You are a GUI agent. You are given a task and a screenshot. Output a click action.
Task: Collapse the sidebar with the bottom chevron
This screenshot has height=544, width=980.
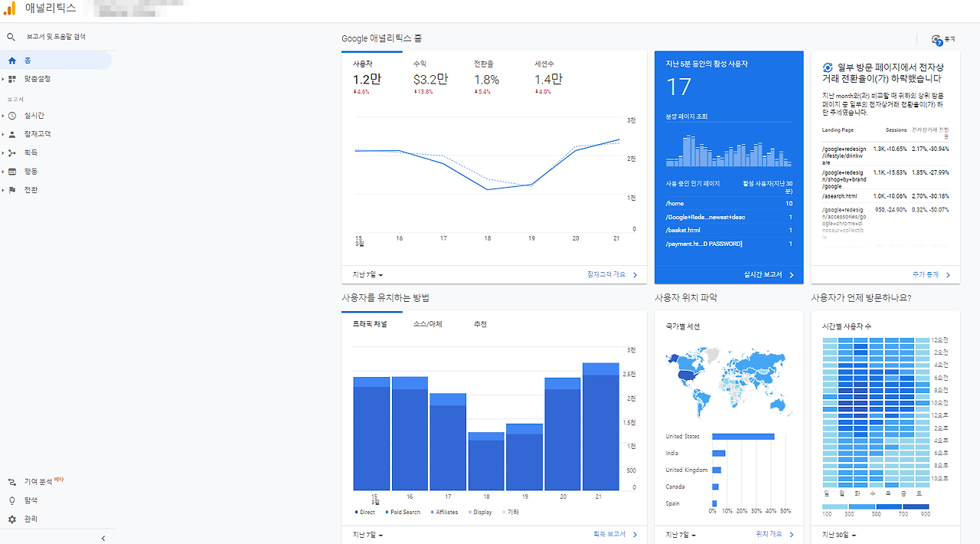(103, 539)
